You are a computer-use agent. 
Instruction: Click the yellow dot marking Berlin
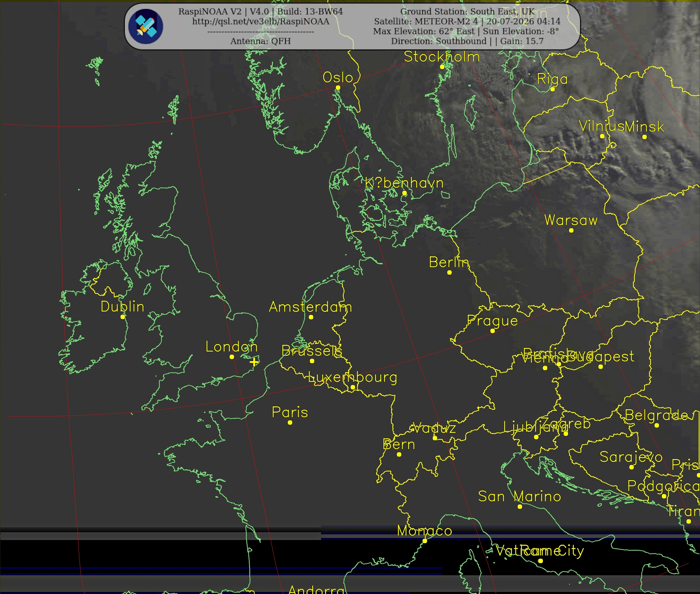click(x=449, y=272)
